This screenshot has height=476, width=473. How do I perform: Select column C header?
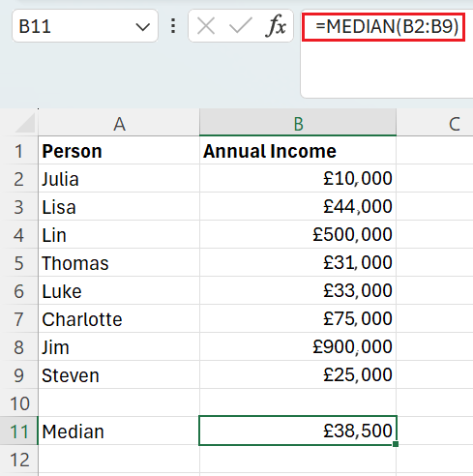tap(435, 123)
